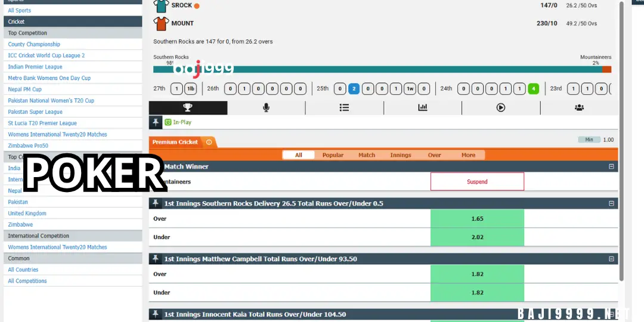The height and width of the screenshot is (322, 644).
Task: Open the Premium Cricket tab
Action: [x=175, y=142]
